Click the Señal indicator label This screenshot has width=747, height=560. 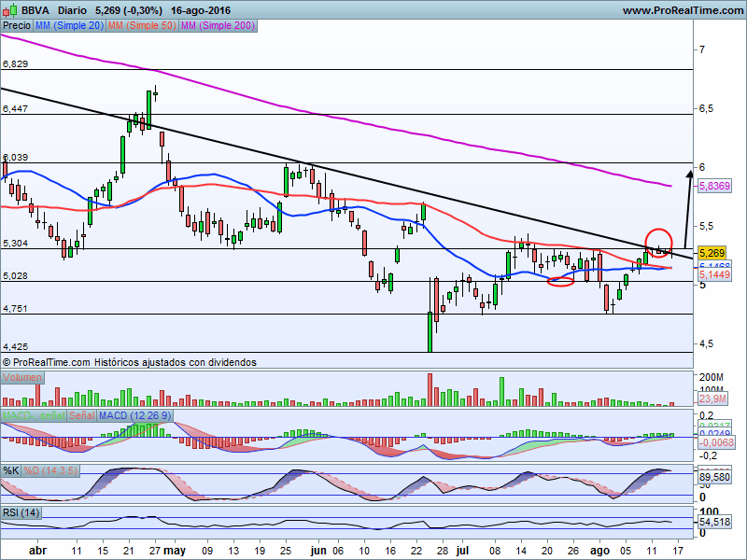(82, 415)
